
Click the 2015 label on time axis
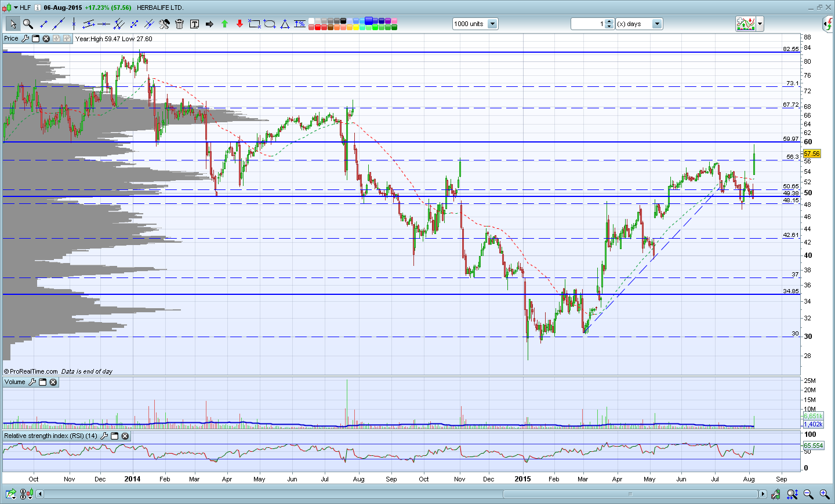click(x=522, y=479)
